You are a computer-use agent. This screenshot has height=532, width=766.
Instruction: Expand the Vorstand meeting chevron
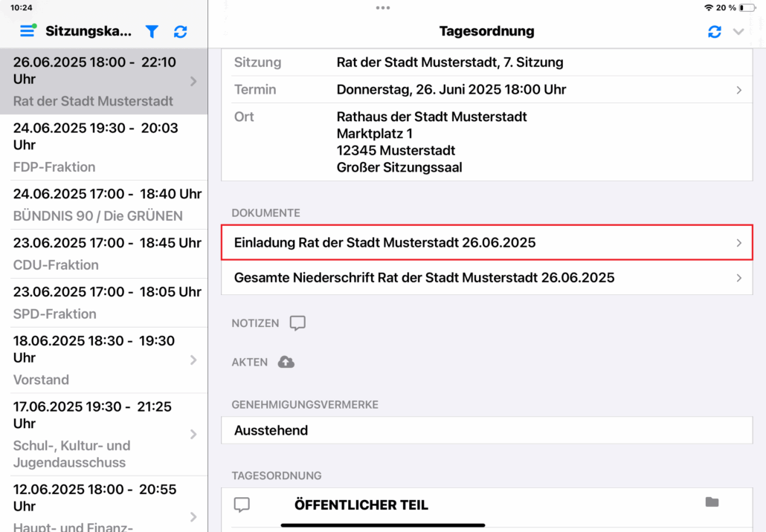click(x=193, y=360)
